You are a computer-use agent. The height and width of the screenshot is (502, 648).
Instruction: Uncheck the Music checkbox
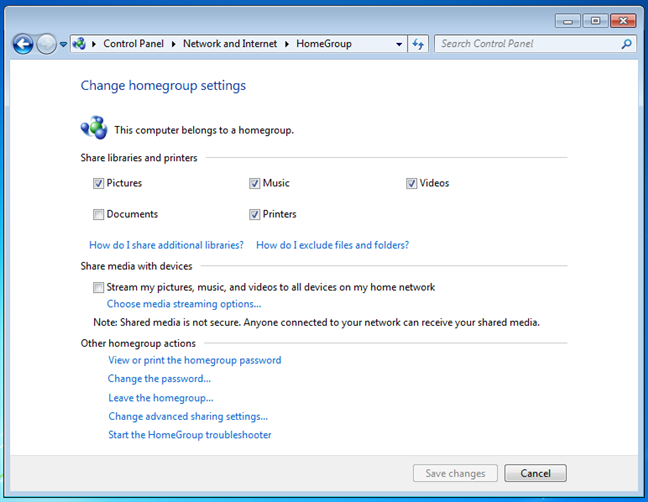[x=255, y=183]
